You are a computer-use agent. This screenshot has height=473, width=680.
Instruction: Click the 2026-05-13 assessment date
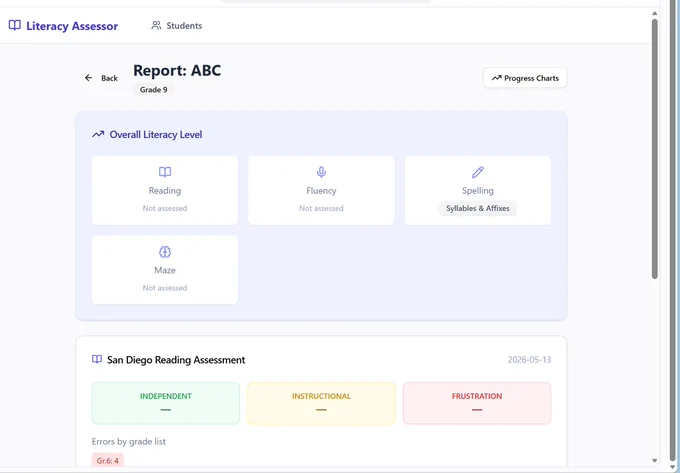[x=530, y=360]
